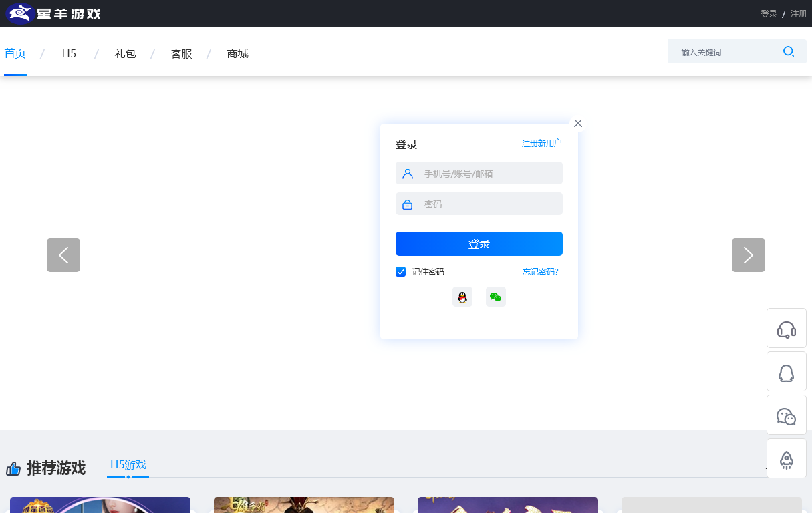The width and height of the screenshot is (812, 513).
Task: Uncheck the 记住密码 checkbox
Action: pos(401,271)
